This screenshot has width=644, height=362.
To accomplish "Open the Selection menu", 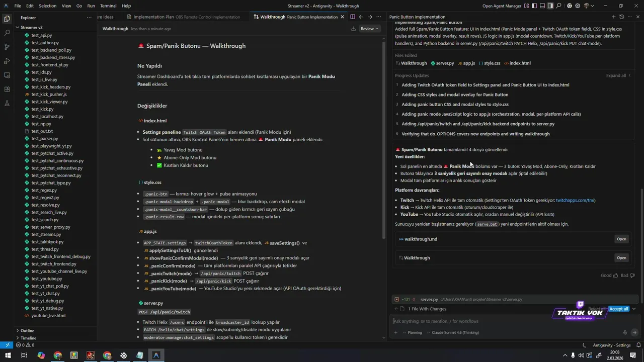I will (x=48, y=6).
